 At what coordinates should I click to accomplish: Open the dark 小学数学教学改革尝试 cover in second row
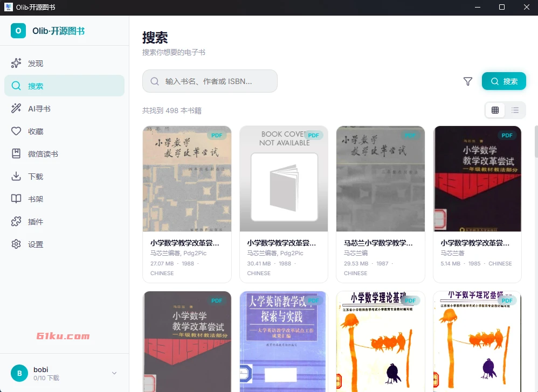pyautogui.click(x=187, y=341)
